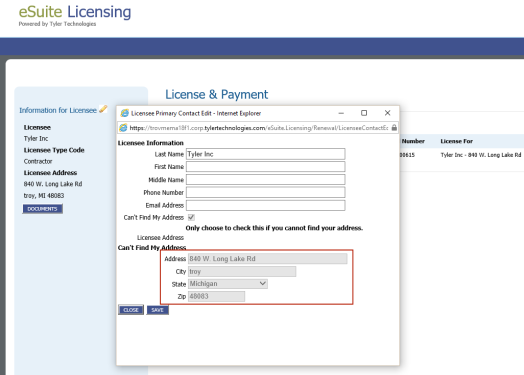This screenshot has height=375, width=524.
Task: Click the Tyler Inc licensee name in sidebar
Action: coord(36,138)
